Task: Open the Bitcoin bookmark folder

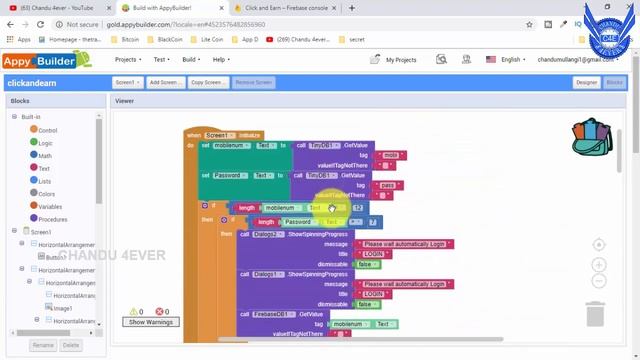Action: 125,40
